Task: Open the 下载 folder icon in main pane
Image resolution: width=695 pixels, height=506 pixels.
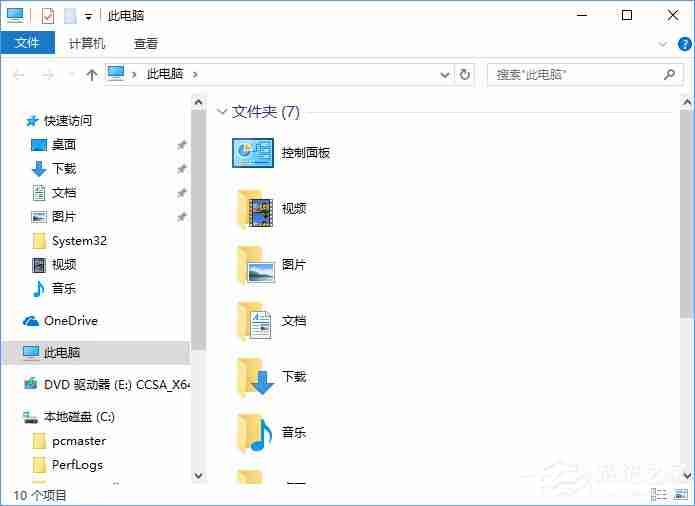Action: pos(256,377)
